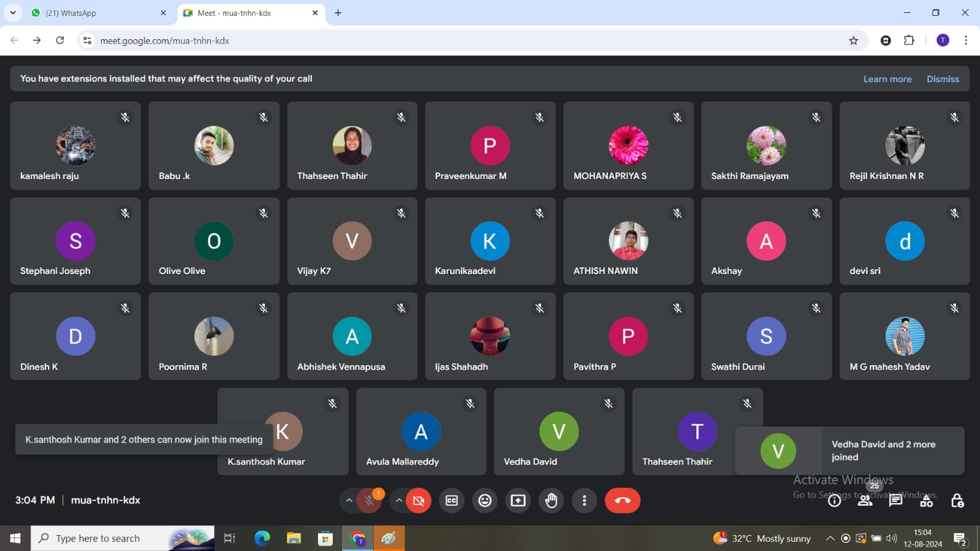Open the emoji reaction picker

tap(485, 501)
